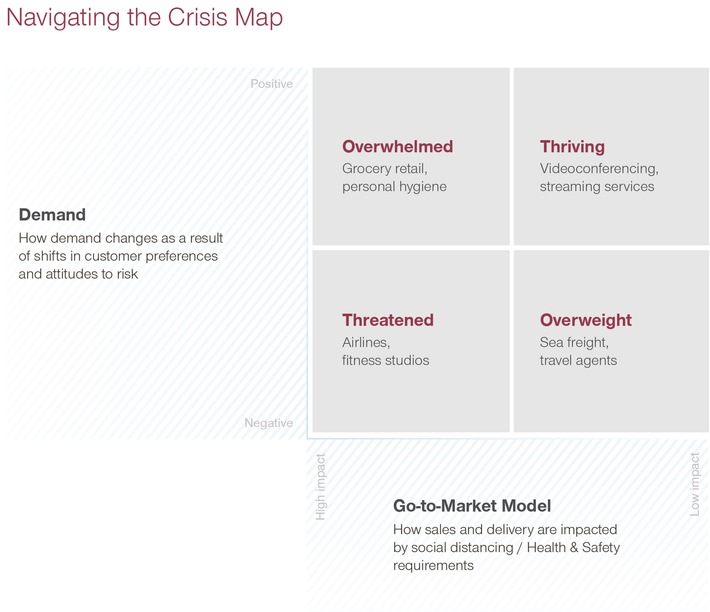Select the rotated "High impact" axis label
The width and height of the screenshot is (710, 612).
321,487
